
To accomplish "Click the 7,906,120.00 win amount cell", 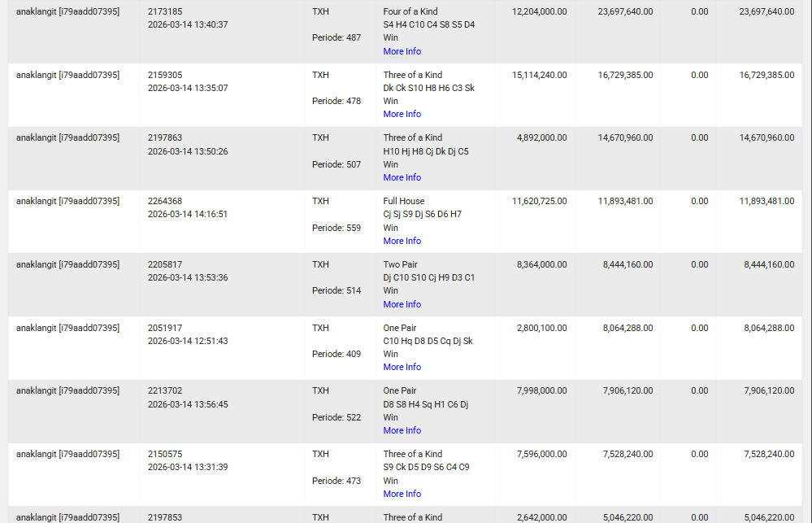I will coord(627,390).
